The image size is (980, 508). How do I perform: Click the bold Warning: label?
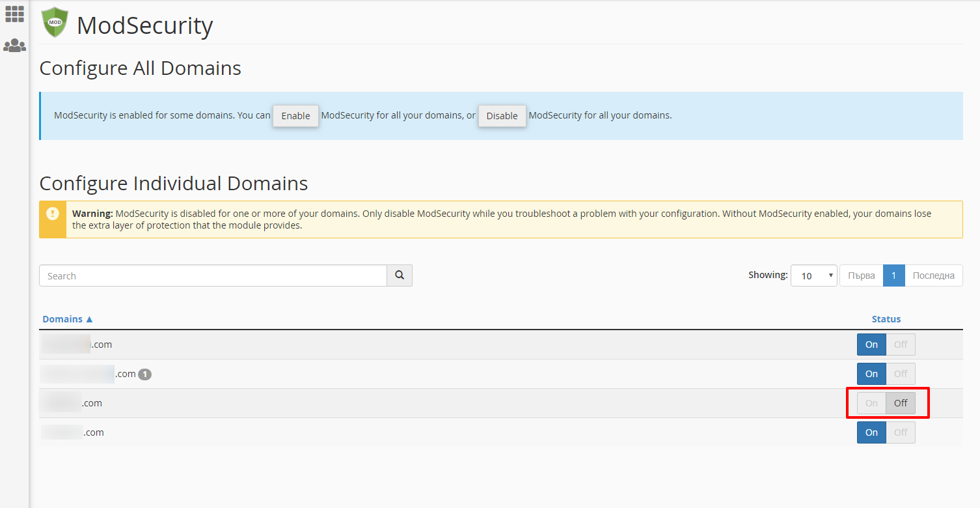(x=92, y=214)
